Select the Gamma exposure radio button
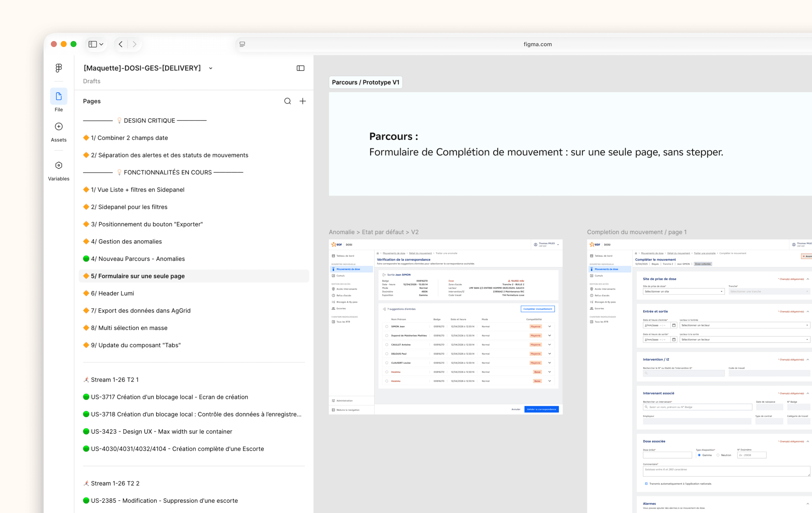 tap(699, 455)
